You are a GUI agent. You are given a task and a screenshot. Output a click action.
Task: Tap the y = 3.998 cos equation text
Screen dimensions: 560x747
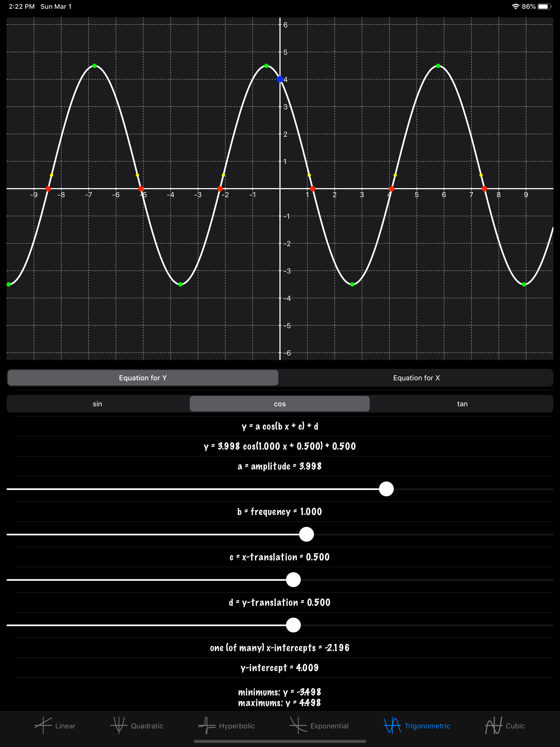[280, 447]
